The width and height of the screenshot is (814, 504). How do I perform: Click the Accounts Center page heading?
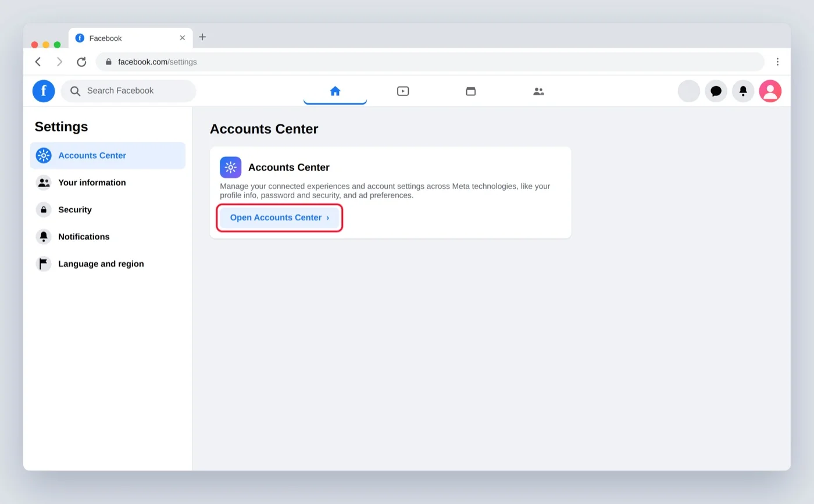(264, 129)
